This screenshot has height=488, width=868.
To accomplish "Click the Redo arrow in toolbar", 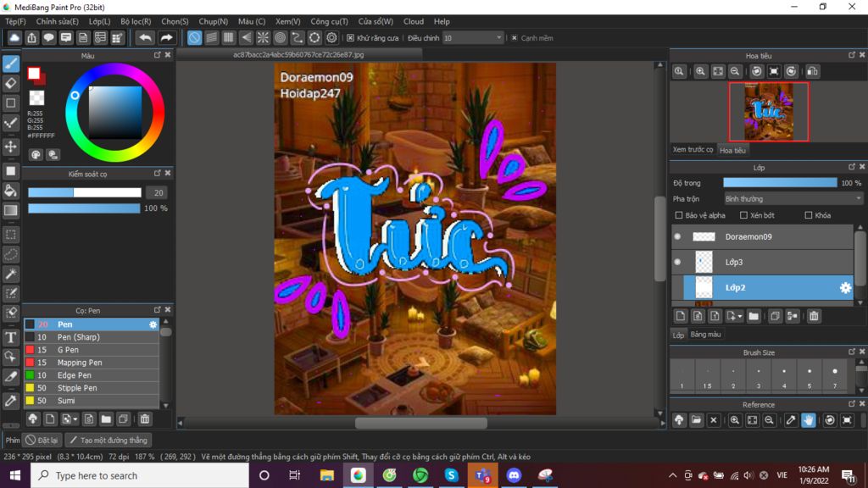I will click(166, 37).
